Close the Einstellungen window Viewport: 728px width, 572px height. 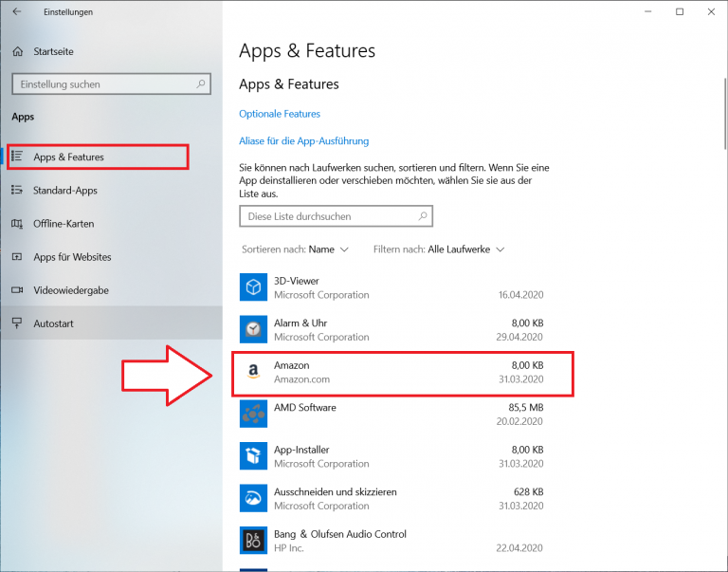pyautogui.click(x=711, y=11)
